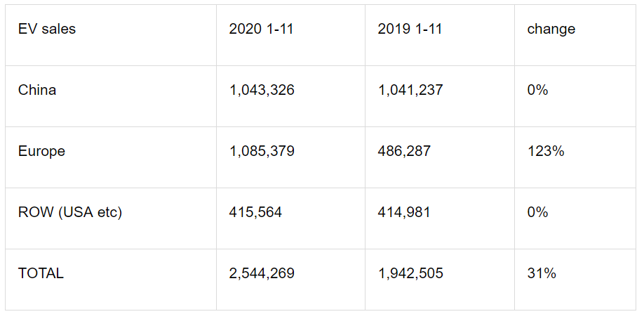Select total 2019 value 1,942,505
The height and width of the screenshot is (314, 644).
[x=410, y=273]
